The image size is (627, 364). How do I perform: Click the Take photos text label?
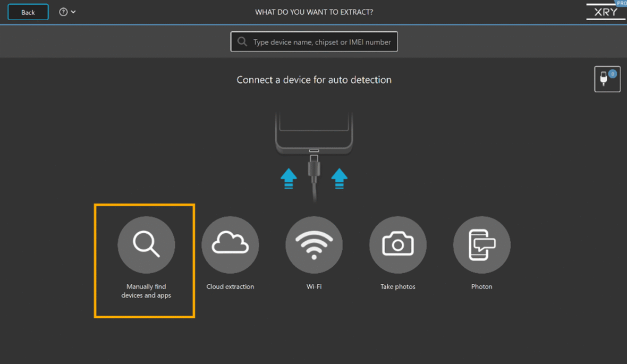coord(398,286)
